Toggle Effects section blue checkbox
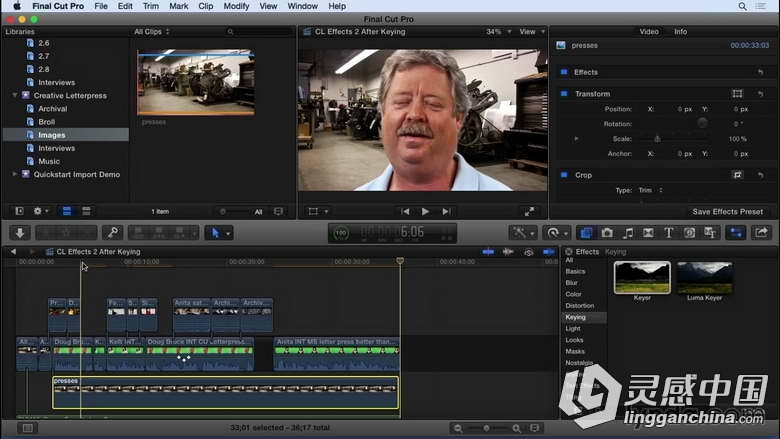This screenshot has height=439, width=780. (564, 72)
